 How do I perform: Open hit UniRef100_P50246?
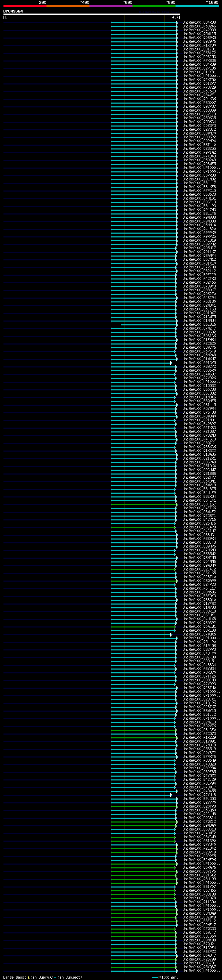click(199, 26)
